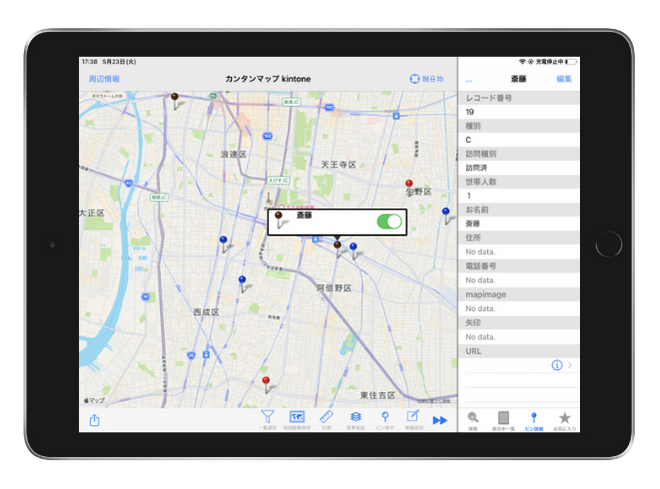Open the share icon in the bottom toolbar

tap(94, 420)
